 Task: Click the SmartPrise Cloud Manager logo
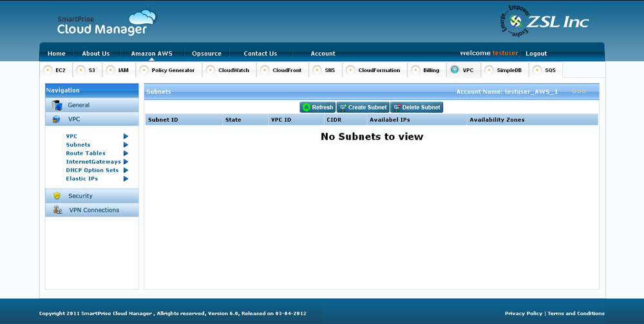[x=106, y=23]
